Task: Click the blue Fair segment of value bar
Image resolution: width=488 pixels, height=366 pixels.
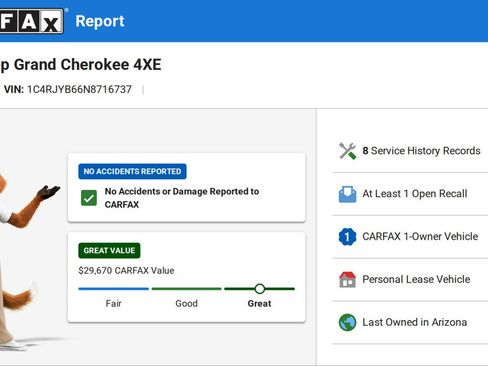Action: 114,289
